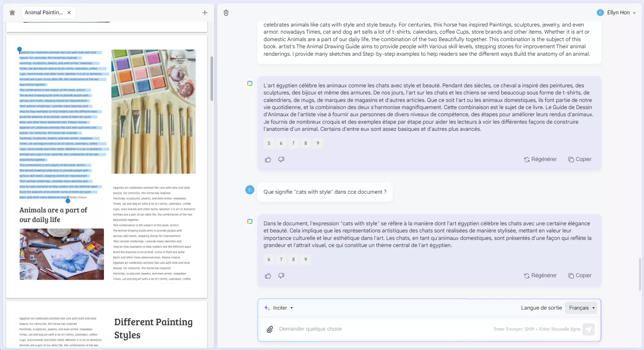Delete the conversation using the trash icon
Viewport: 644px width, 350px height.
coord(226,13)
